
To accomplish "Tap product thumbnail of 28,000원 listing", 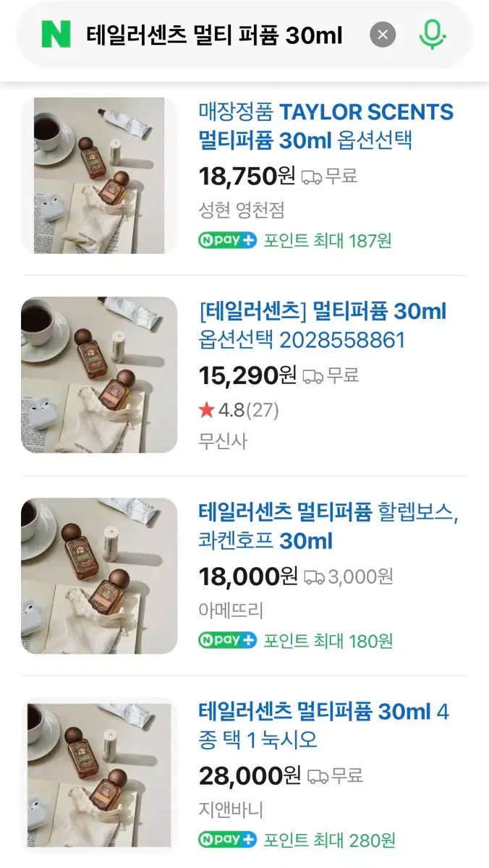I will (99, 775).
